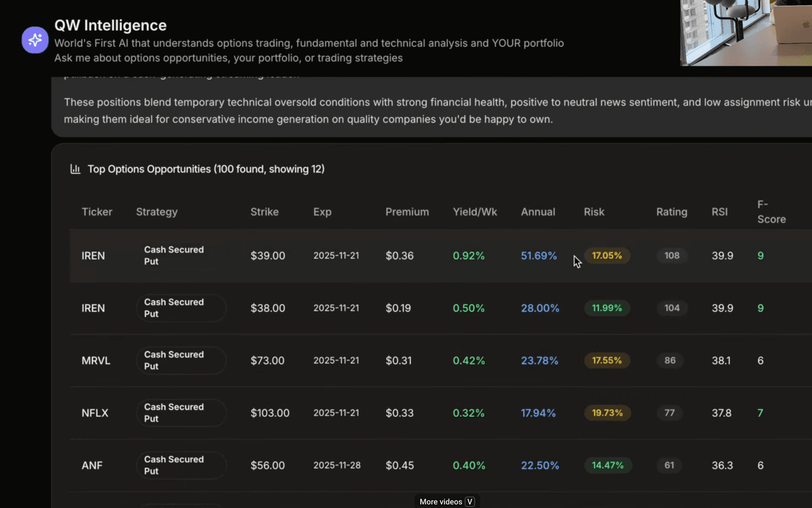Click the 38.1 RSI value
812x508 pixels.
[721, 361]
